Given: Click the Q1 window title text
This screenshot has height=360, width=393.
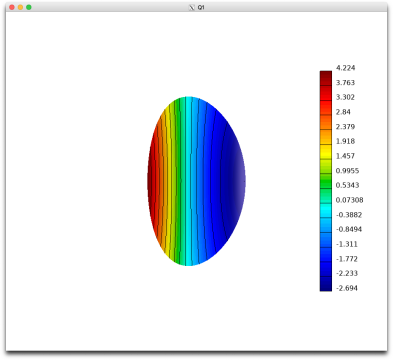Looking at the screenshot, I should coord(201,7).
